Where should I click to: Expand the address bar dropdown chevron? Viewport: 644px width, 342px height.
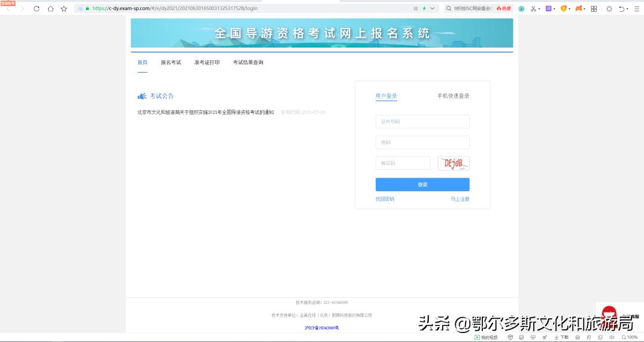pyautogui.click(x=432, y=8)
